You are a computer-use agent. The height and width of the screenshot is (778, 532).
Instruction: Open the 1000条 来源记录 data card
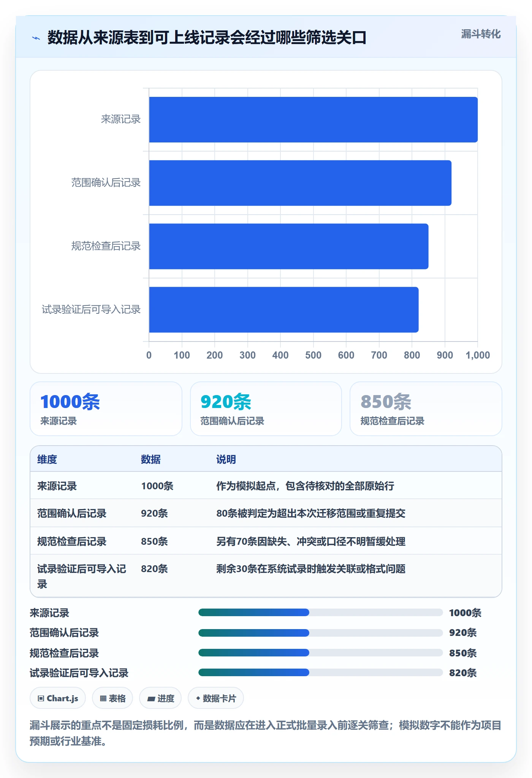[106, 409]
